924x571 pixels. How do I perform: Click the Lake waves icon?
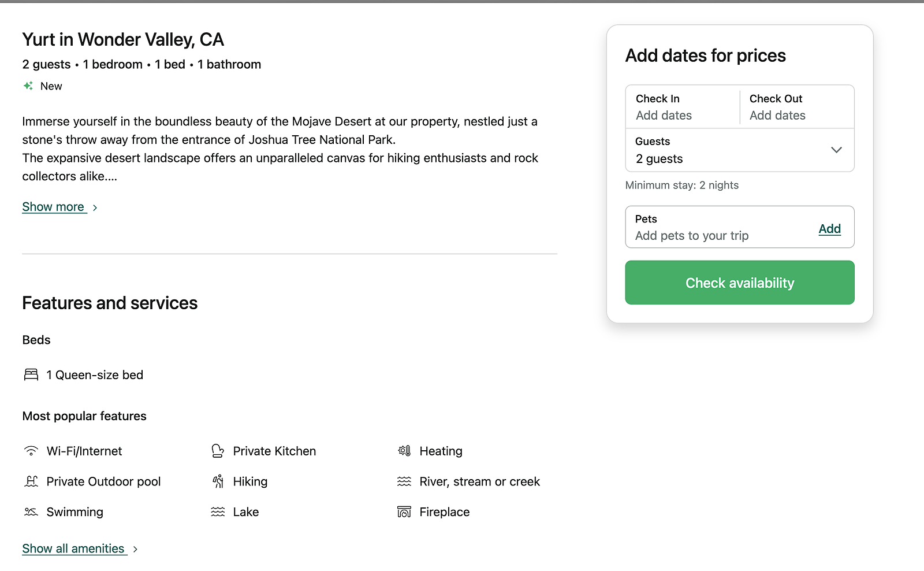[218, 512]
